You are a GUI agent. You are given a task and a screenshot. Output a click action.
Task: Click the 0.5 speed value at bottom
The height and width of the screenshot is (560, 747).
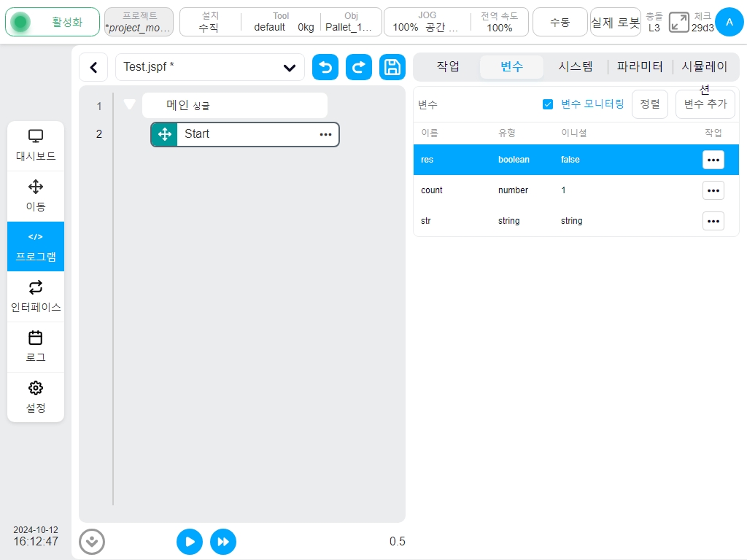[x=397, y=542]
